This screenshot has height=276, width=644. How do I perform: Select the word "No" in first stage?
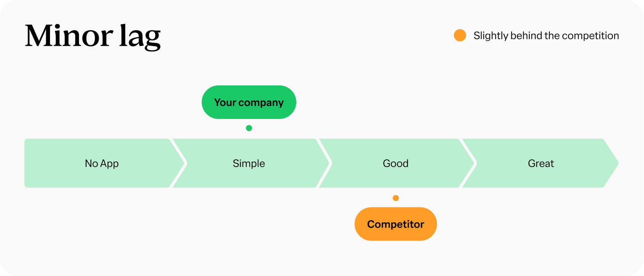[x=92, y=164]
